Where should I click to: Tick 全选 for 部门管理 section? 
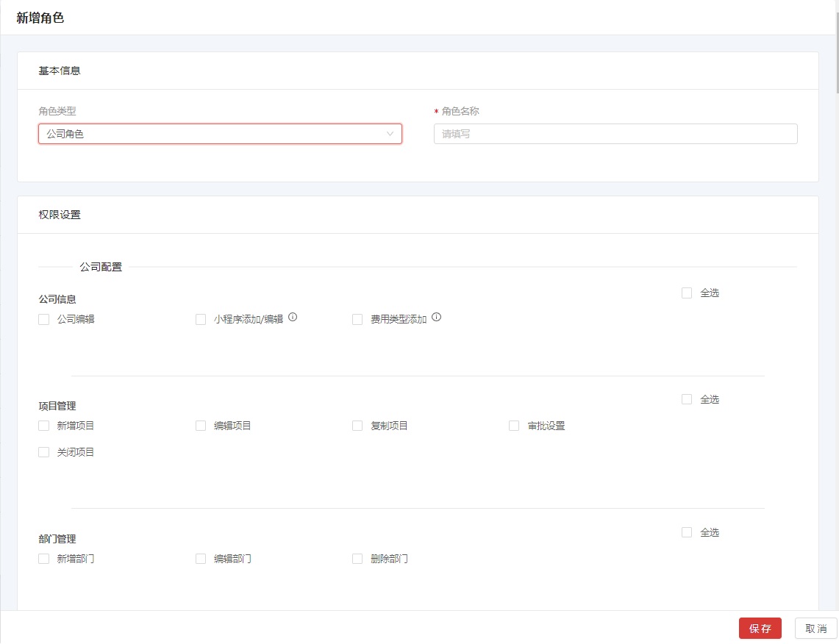click(x=687, y=533)
